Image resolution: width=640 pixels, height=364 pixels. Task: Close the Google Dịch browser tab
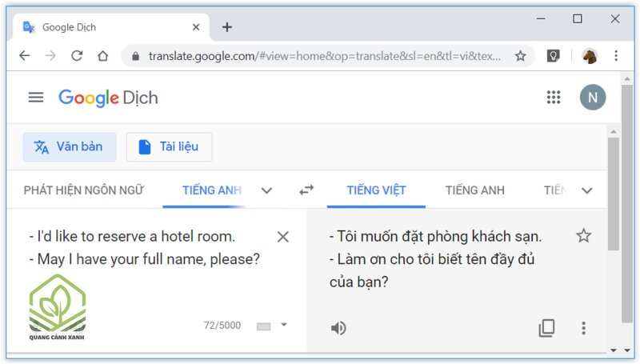click(196, 27)
